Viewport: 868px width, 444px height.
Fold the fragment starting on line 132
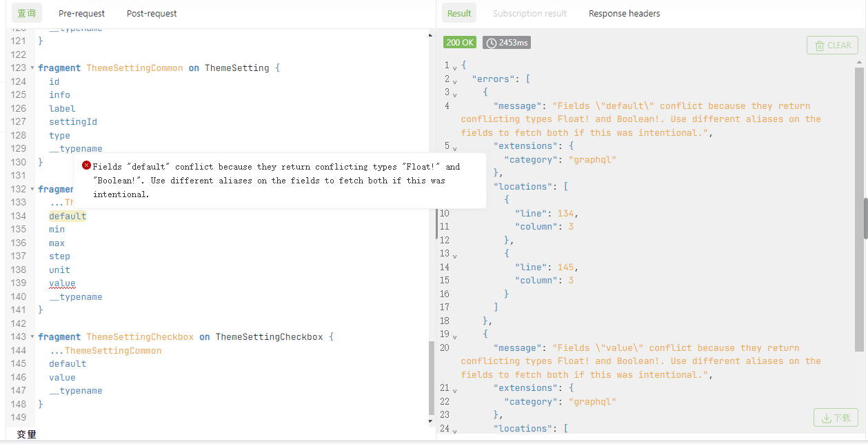(x=32, y=189)
